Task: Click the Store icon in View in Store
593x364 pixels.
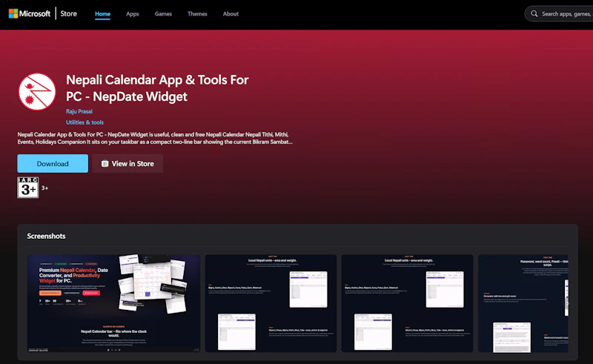Action: tap(105, 163)
